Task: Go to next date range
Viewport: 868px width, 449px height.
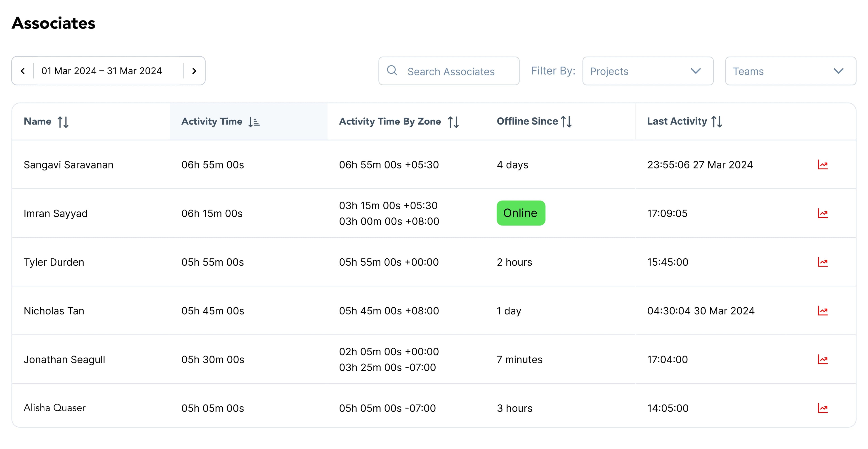Action: [x=194, y=71]
